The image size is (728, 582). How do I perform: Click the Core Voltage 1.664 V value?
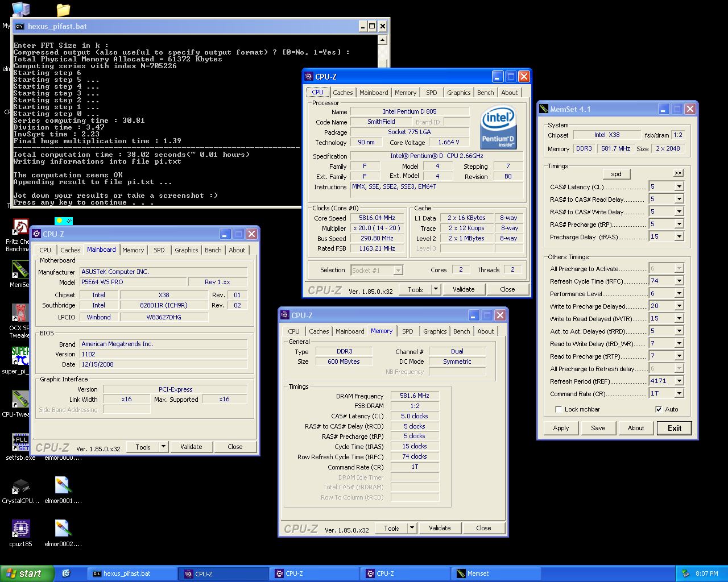(x=449, y=142)
